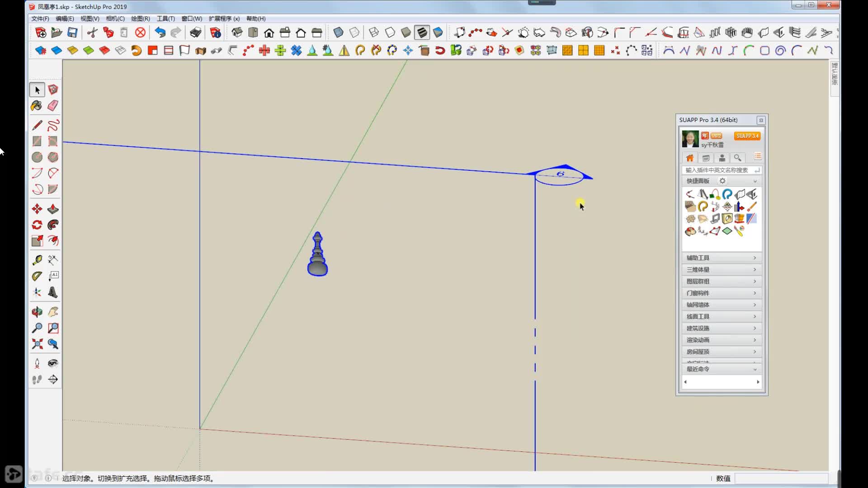The image size is (868, 488).
Task: Choose the Tape Measure tool
Action: click(x=37, y=260)
